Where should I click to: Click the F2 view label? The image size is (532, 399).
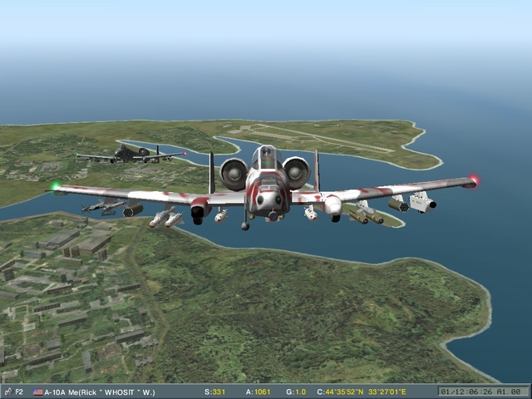(19, 392)
